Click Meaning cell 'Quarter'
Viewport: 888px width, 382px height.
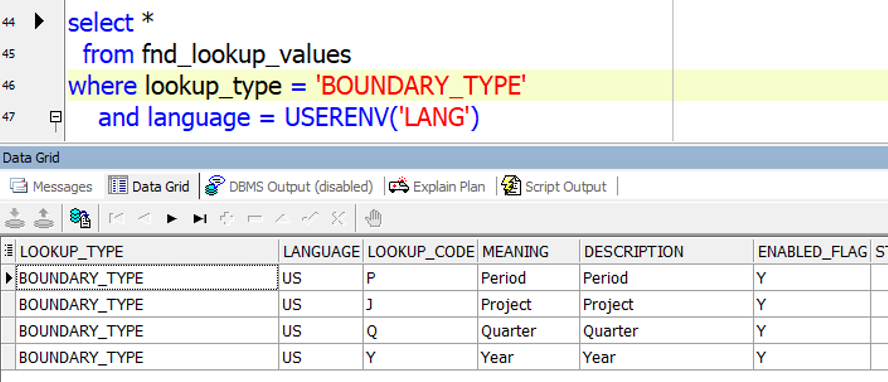[x=529, y=331]
